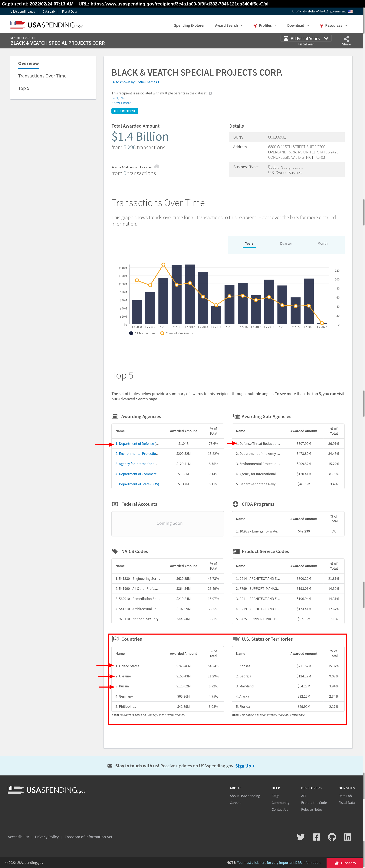Toggle All Transactions legend item

click(142, 333)
